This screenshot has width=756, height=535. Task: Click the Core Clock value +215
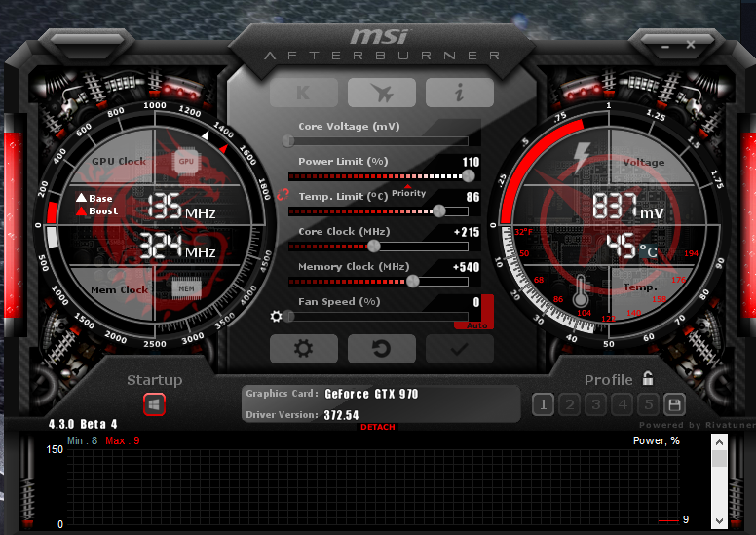[x=467, y=232]
